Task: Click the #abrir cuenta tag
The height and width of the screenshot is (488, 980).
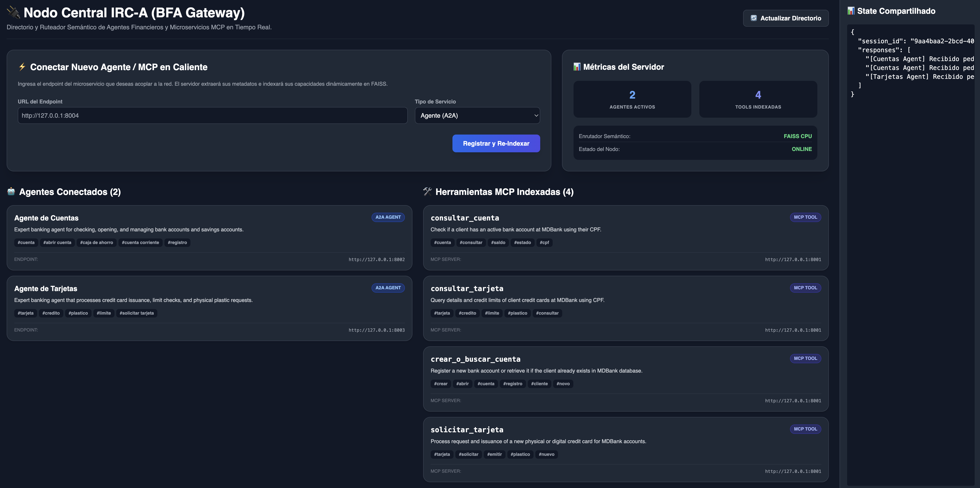Action: click(x=57, y=242)
